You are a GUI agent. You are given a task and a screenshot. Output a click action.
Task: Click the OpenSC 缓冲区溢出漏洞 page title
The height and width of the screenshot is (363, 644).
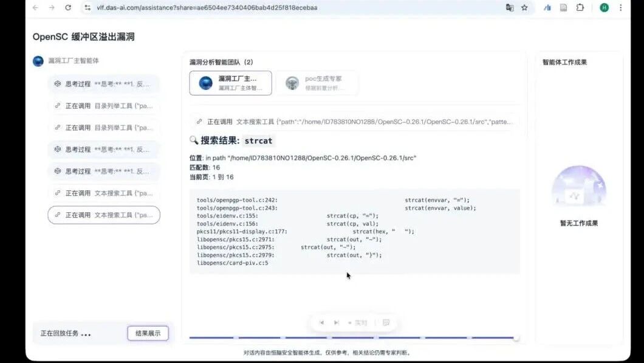click(x=83, y=36)
